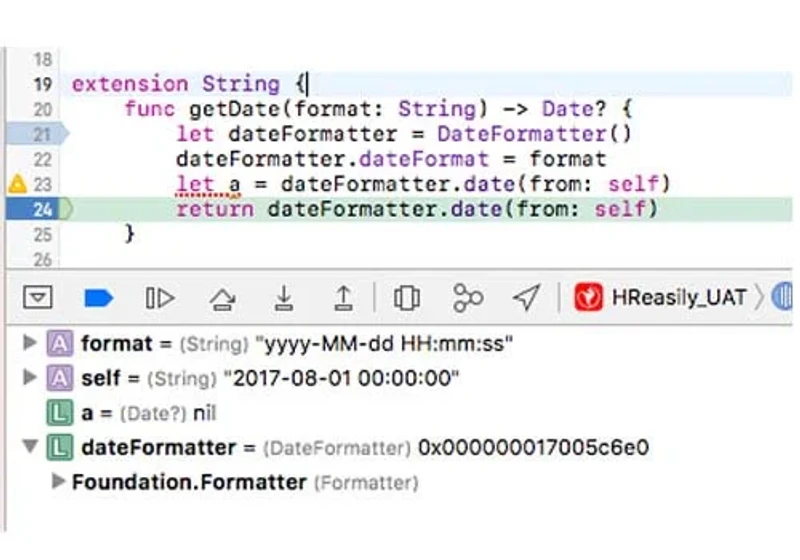
Task: Expand the self variable
Action: 30,377
